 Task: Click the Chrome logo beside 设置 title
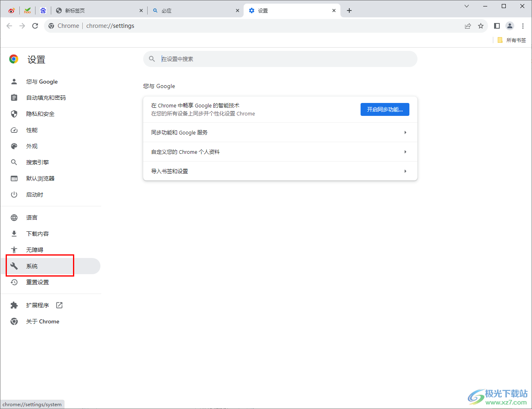[14, 59]
